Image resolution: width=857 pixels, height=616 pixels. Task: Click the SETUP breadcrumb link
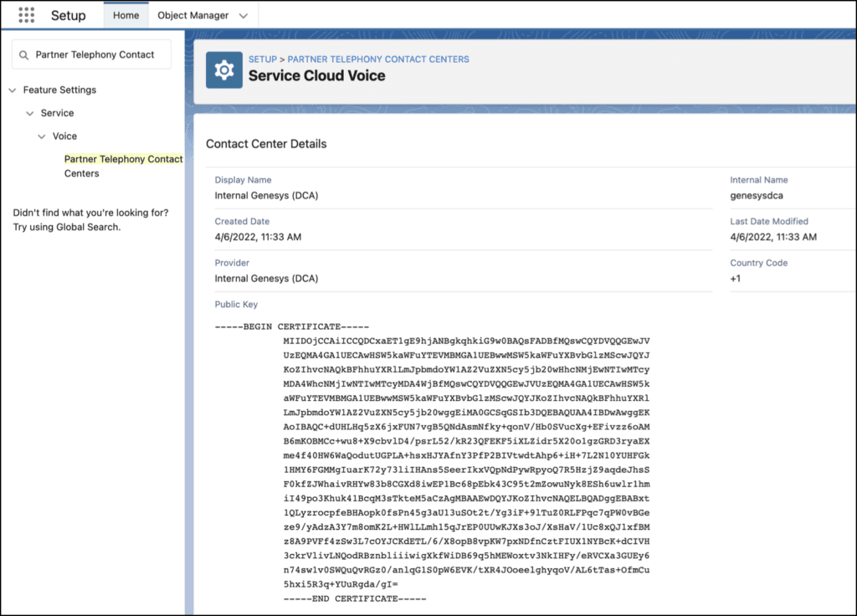click(x=262, y=59)
